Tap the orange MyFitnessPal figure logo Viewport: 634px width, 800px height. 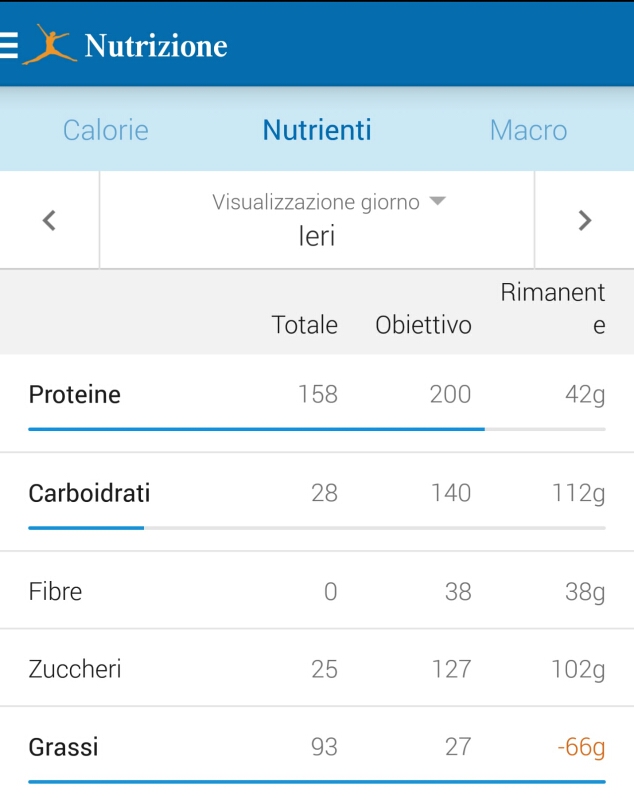(49, 45)
